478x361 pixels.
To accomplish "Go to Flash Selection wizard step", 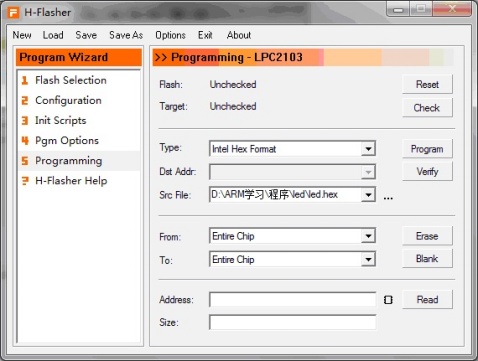I will click(x=79, y=80).
